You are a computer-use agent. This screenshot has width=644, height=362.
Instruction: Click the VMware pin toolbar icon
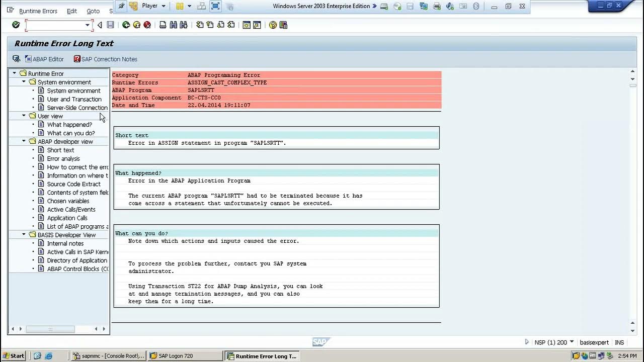point(121,6)
